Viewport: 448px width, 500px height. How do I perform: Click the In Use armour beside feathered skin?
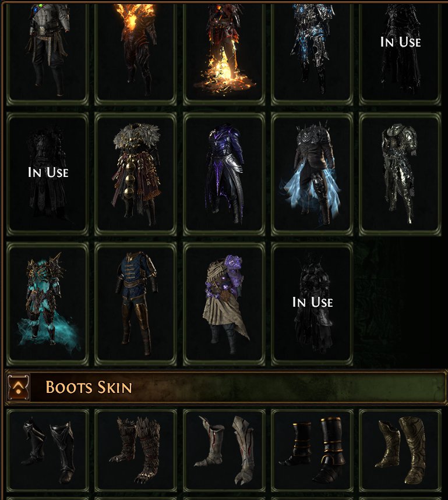click(x=48, y=174)
